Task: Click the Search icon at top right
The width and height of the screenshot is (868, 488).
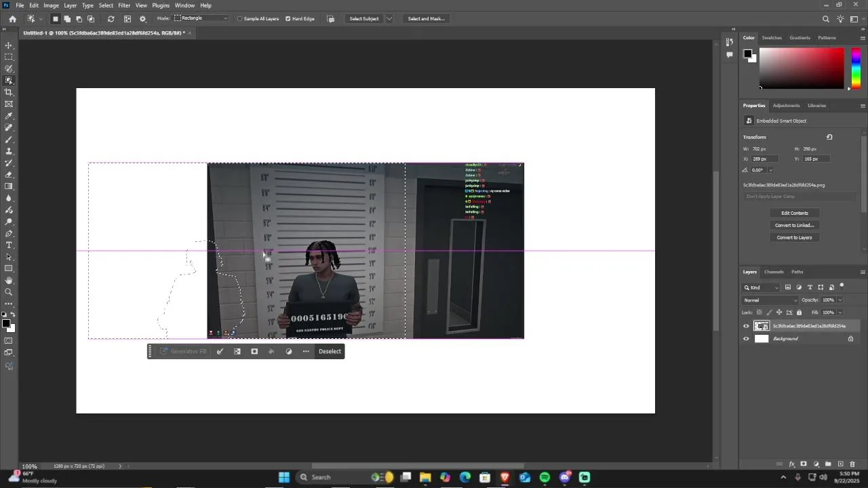Action: pyautogui.click(x=825, y=19)
